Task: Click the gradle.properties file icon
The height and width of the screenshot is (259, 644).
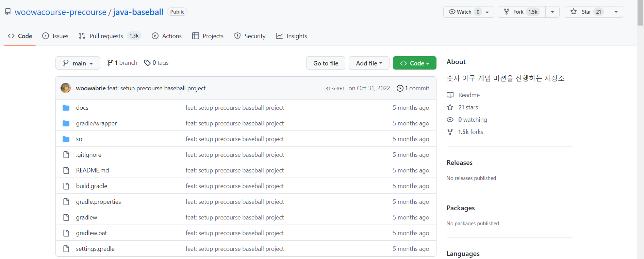Action: point(66,202)
